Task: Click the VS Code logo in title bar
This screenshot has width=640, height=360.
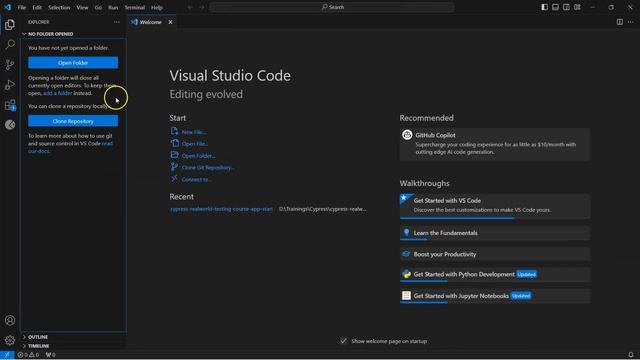Action: click(x=7, y=7)
